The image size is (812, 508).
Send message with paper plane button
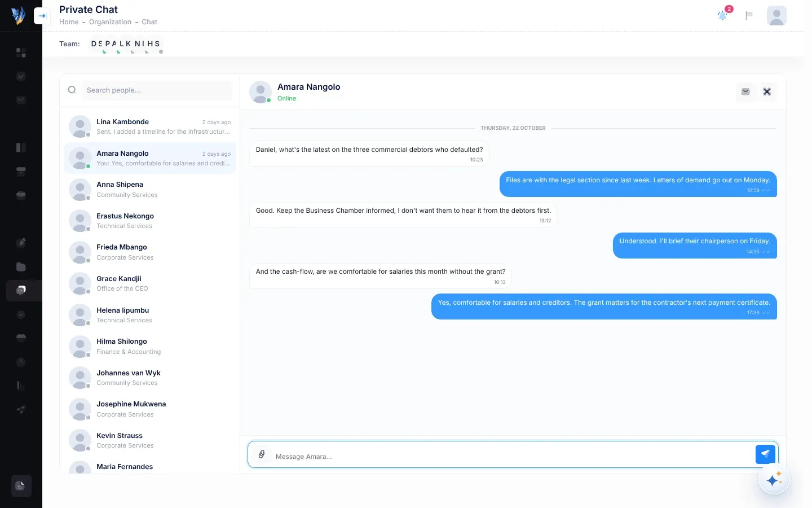(x=765, y=454)
